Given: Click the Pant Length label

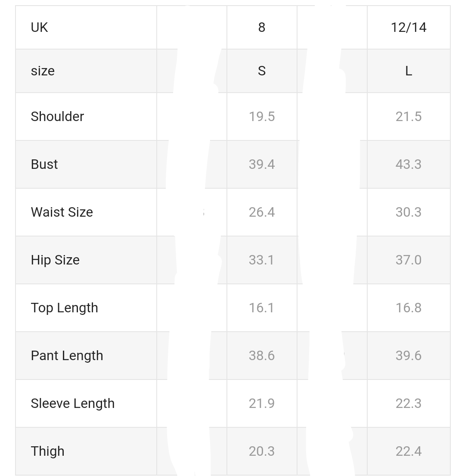Looking at the screenshot, I should pos(67,356).
